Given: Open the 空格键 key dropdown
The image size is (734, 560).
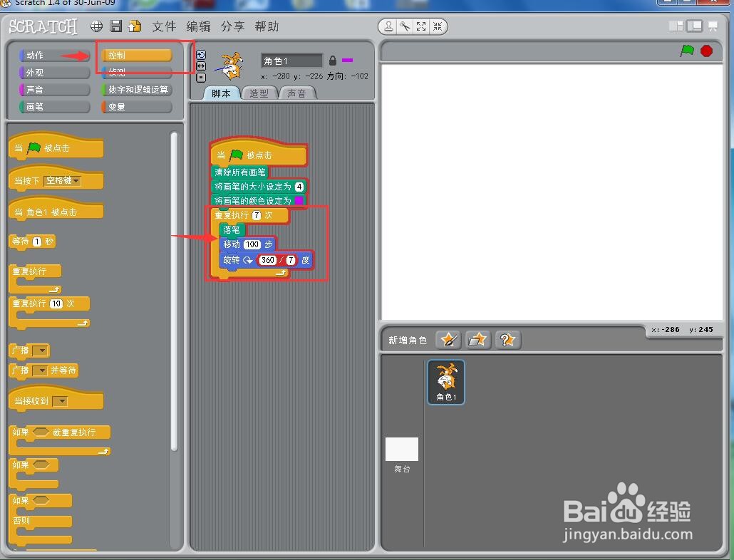Looking at the screenshot, I should 62,180.
